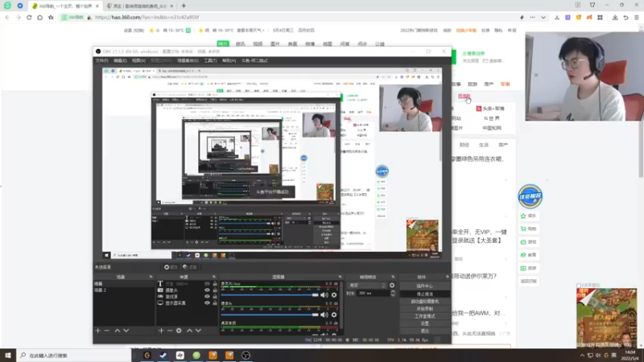
Task: Pop out the Scenes dock panel
Action: 151,277
